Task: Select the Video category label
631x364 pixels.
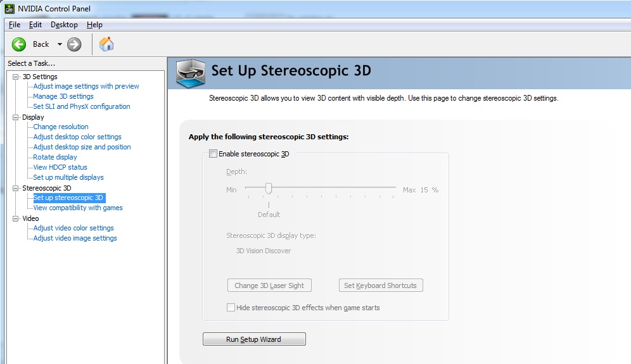Action: click(x=30, y=218)
